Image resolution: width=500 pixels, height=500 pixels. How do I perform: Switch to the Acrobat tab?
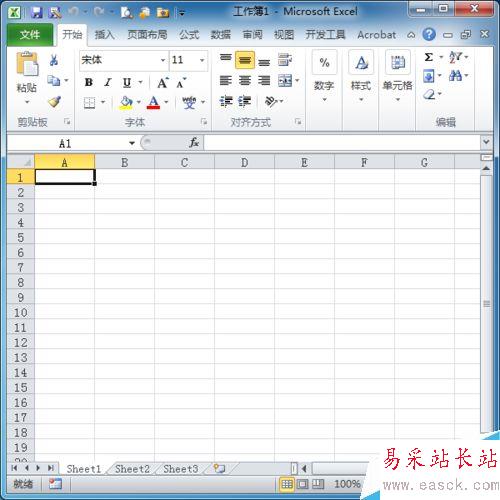(377, 35)
